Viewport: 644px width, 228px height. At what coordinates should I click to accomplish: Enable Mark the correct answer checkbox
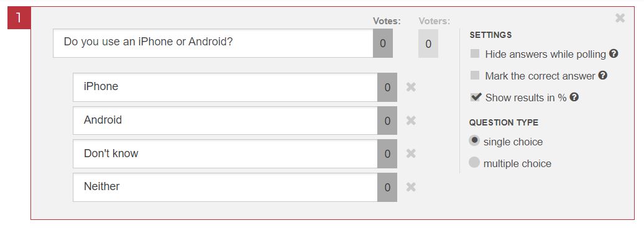tap(475, 75)
